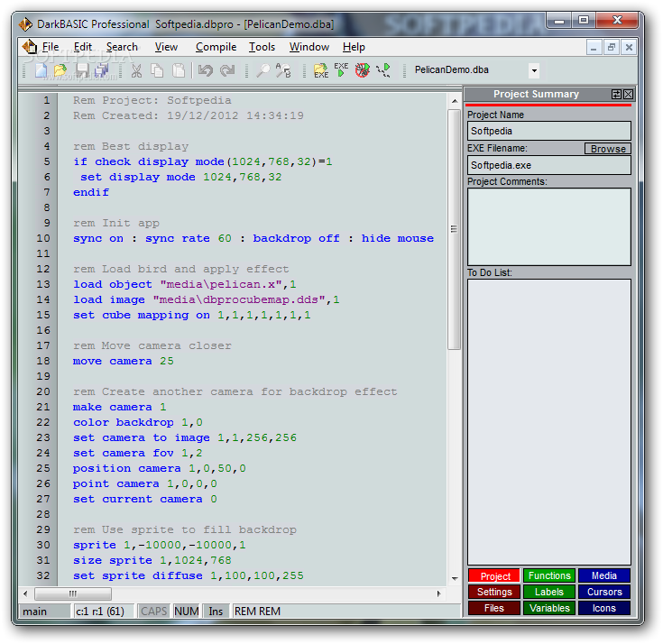Click the Save floppy disk icon
663x644 pixels.
pyautogui.click(x=82, y=70)
